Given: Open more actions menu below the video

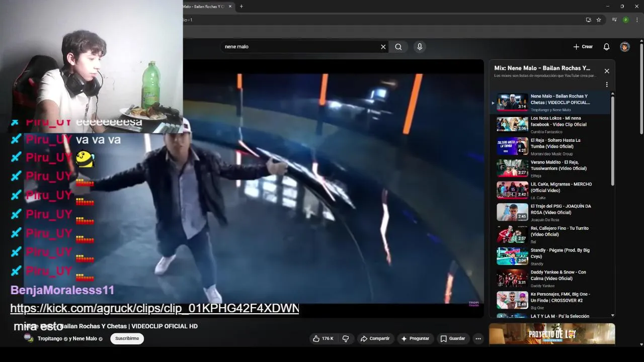Looking at the screenshot, I should click(478, 339).
